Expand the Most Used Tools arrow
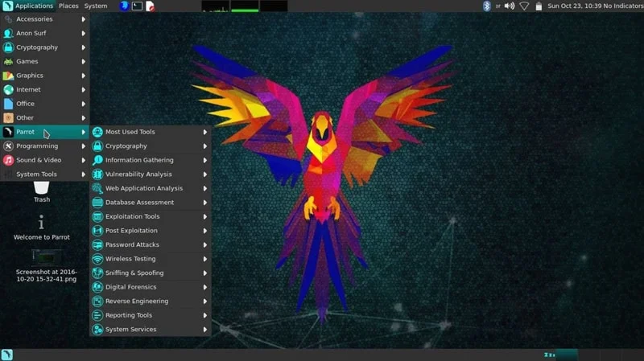This screenshot has width=644, height=361. (x=205, y=132)
